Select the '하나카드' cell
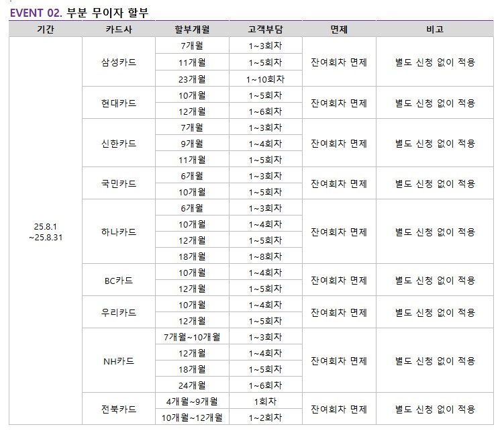Image resolution: width=504 pixels, height=433 pixels. 119,232
